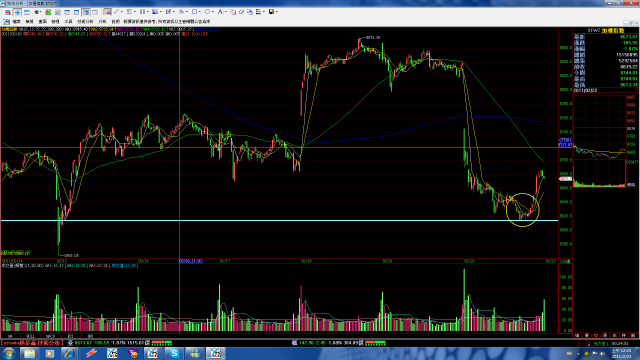Select the circle drawing tool

(x=207, y=12)
